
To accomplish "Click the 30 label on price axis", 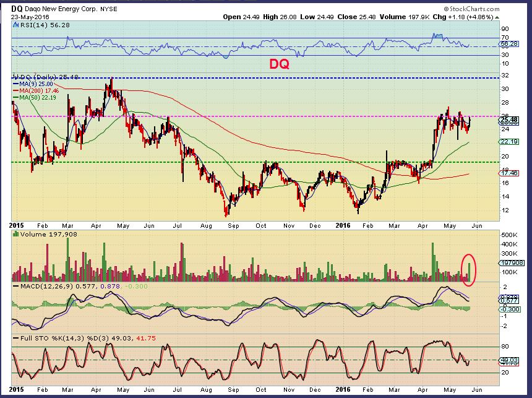I will point(505,89).
